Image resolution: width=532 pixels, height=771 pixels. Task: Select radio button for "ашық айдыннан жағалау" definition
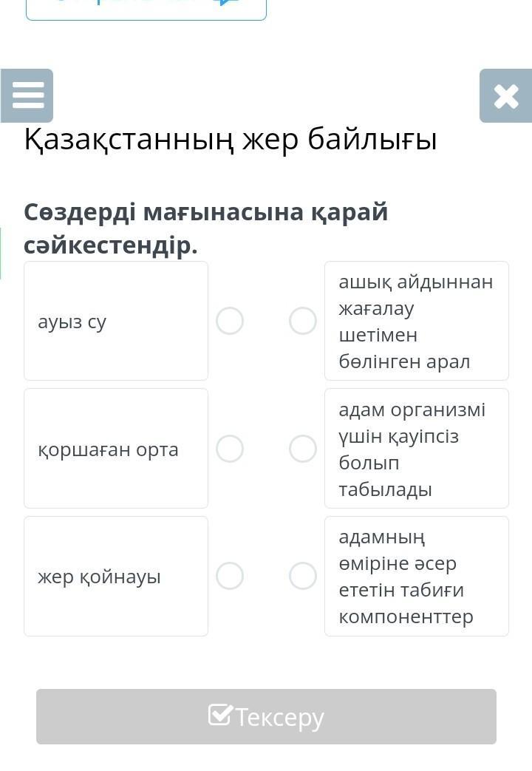point(303,321)
